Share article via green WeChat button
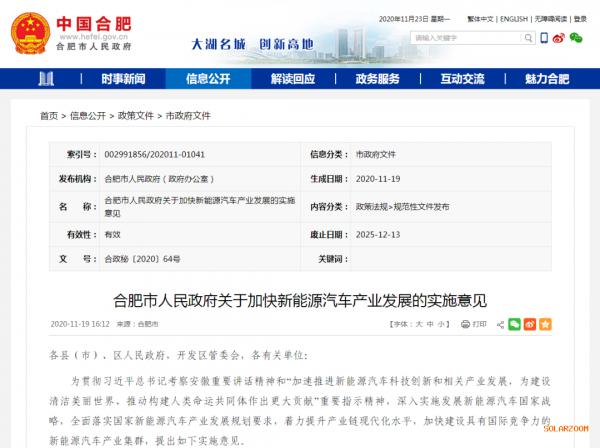 [514, 324]
